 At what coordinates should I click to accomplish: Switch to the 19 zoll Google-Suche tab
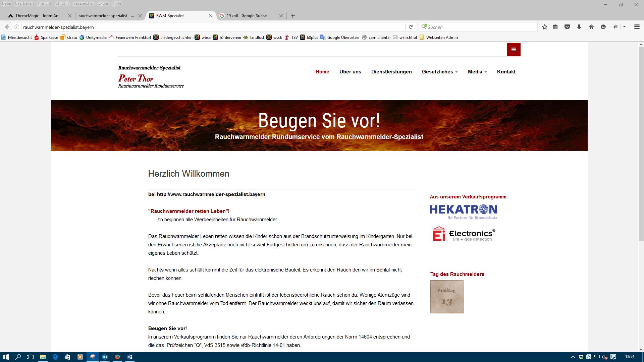(x=247, y=16)
